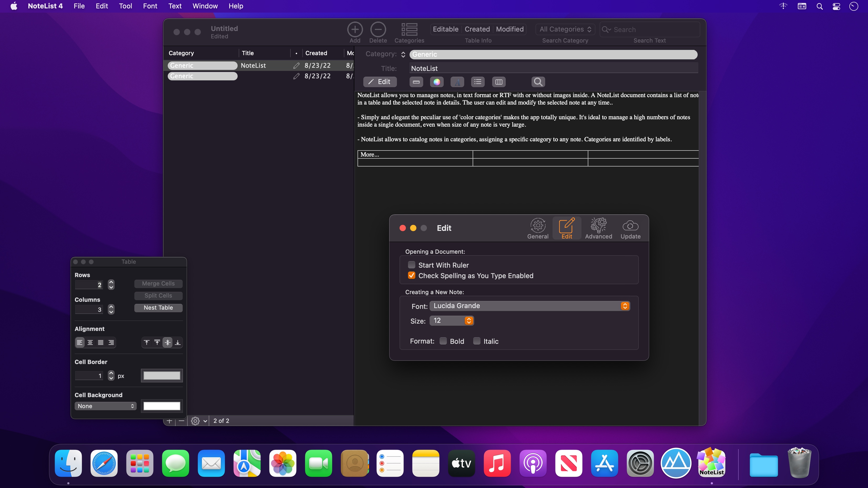Open the Font menu in menu bar
The width and height of the screenshot is (868, 488).
coord(150,6)
